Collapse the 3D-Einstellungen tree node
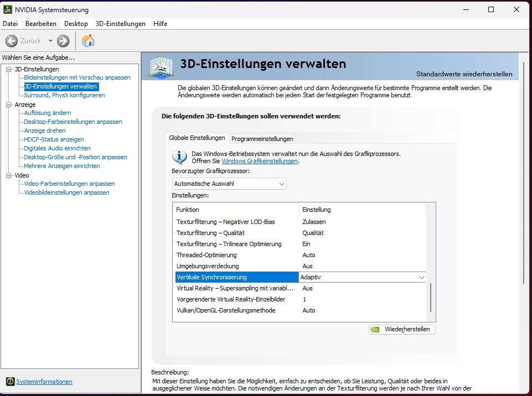The image size is (532, 396). [8, 69]
